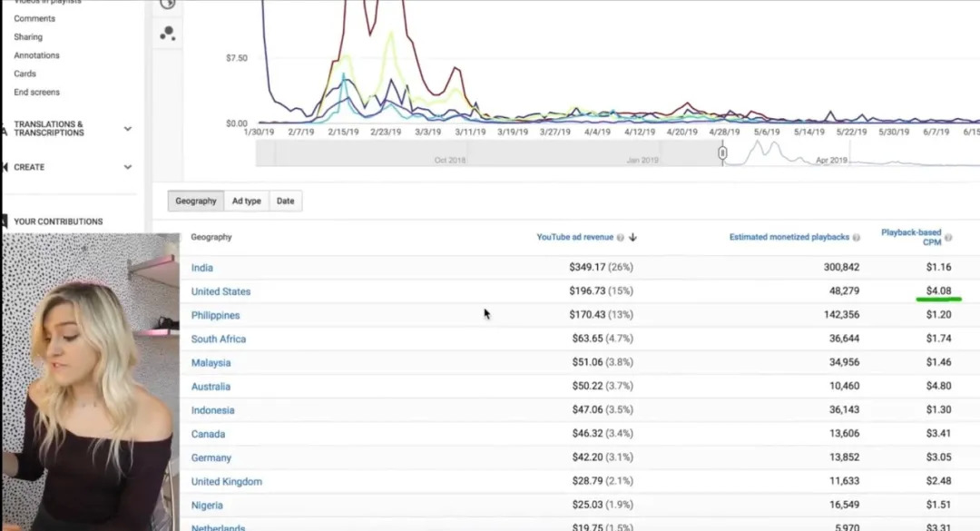Switch to the Date tab

pyautogui.click(x=285, y=201)
